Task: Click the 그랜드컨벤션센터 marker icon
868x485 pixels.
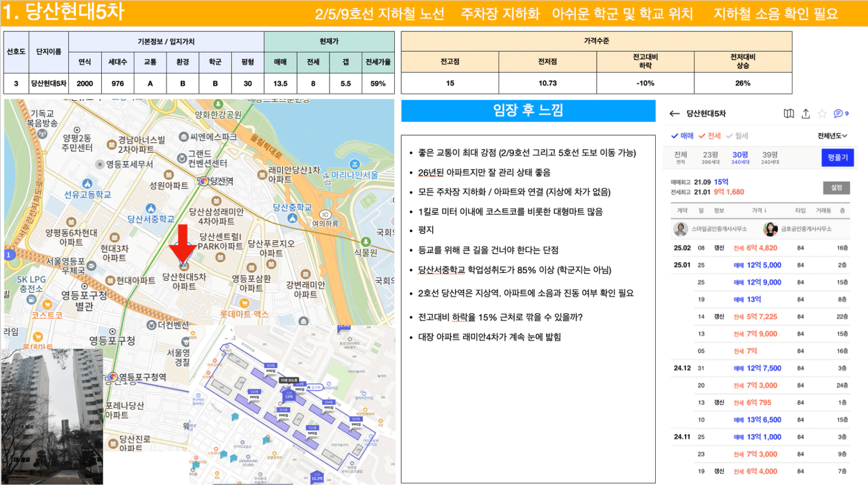Action: pos(181,158)
